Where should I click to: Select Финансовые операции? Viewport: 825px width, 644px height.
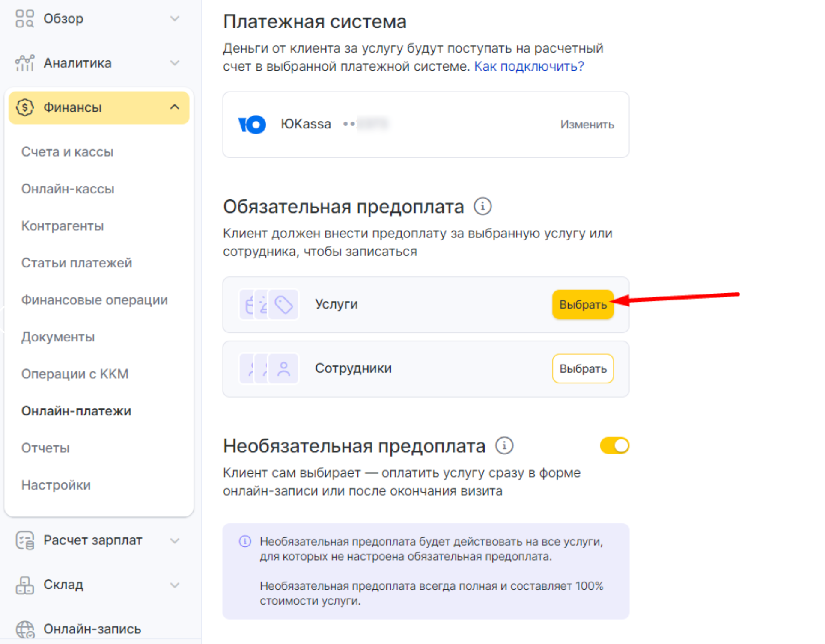(x=95, y=300)
